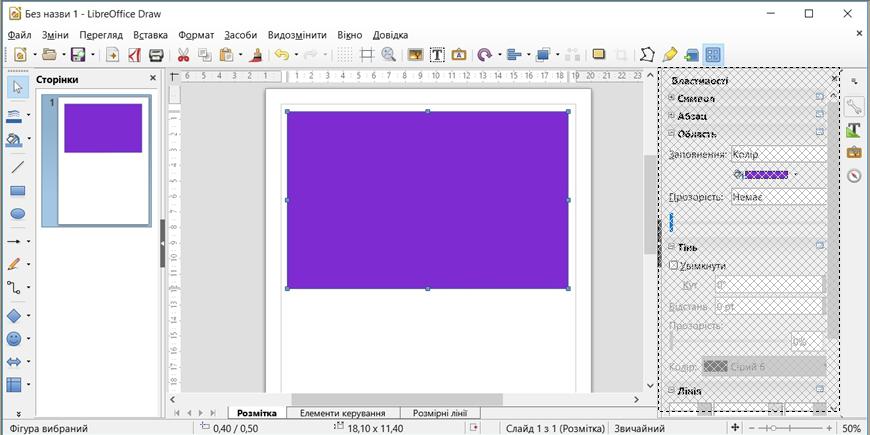Toggle the helplines while moving icon
Image resolution: width=870 pixels, height=435 pixels.
pyautogui.click(x=367, y=55)
